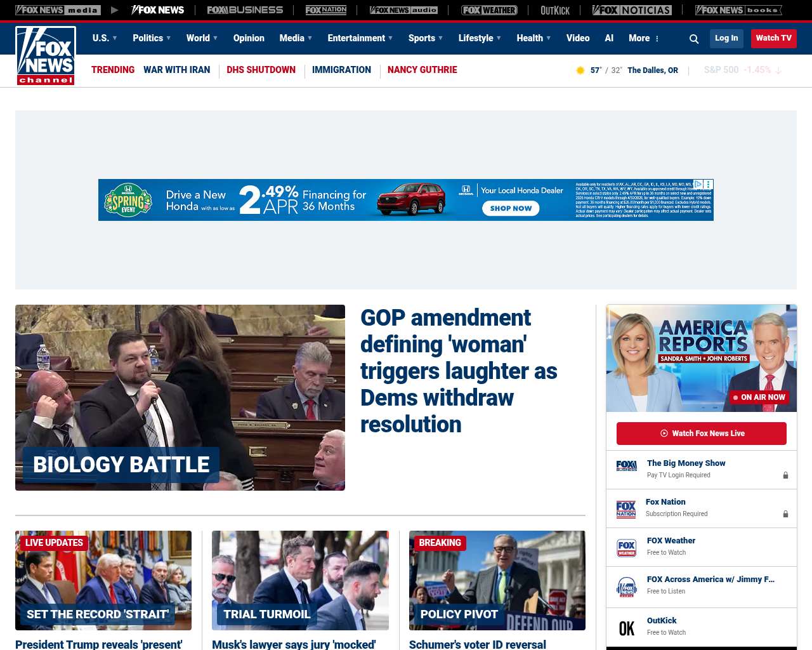This screenshot has width=812, height=650.
Task: Open the War With Iran trending link
Action: click(x=176, y=70)
